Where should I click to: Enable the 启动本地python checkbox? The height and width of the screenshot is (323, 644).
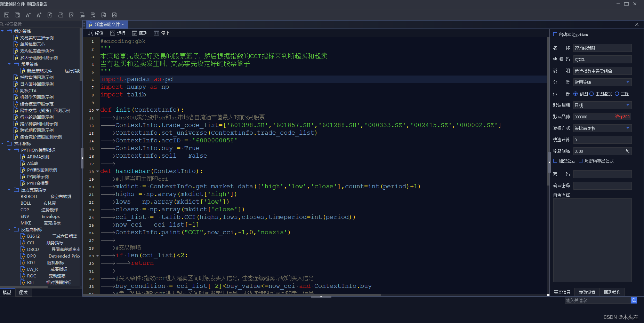coord(555,34)
